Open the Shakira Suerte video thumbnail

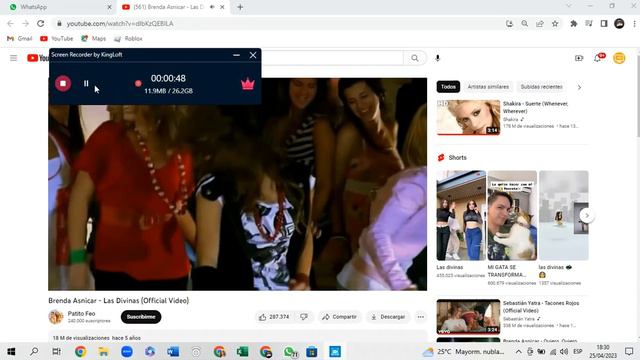coord(469,117)
